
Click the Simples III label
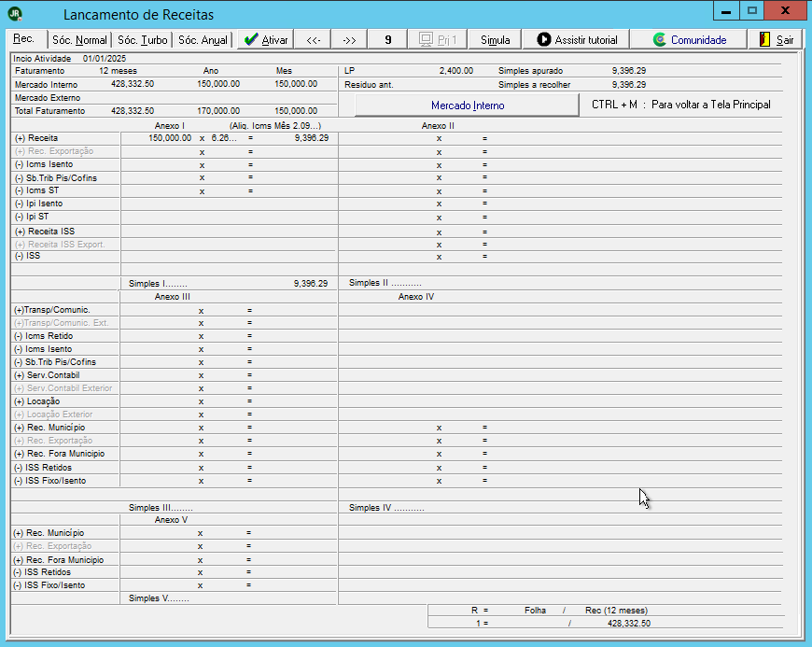(161, 508)
